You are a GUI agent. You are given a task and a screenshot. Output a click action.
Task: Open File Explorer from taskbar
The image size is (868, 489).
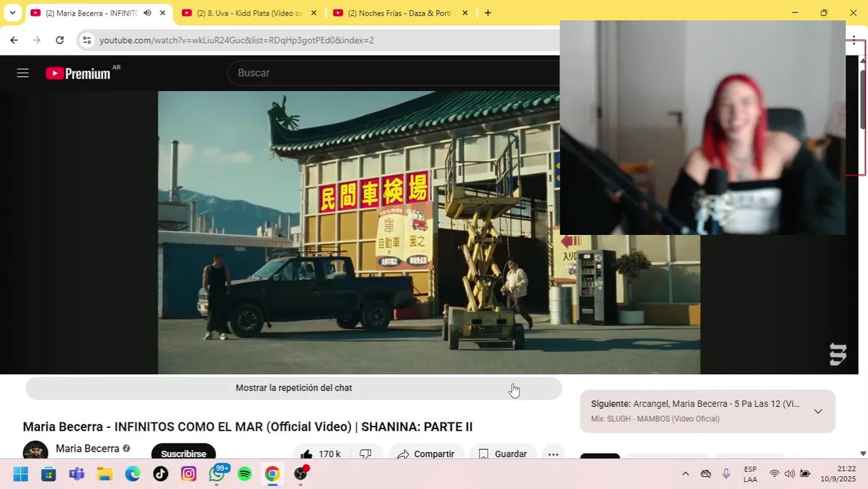[104, 474]
